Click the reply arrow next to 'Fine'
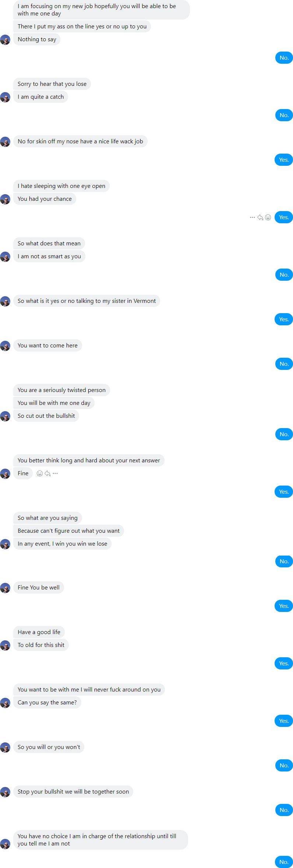 [47, 473]
